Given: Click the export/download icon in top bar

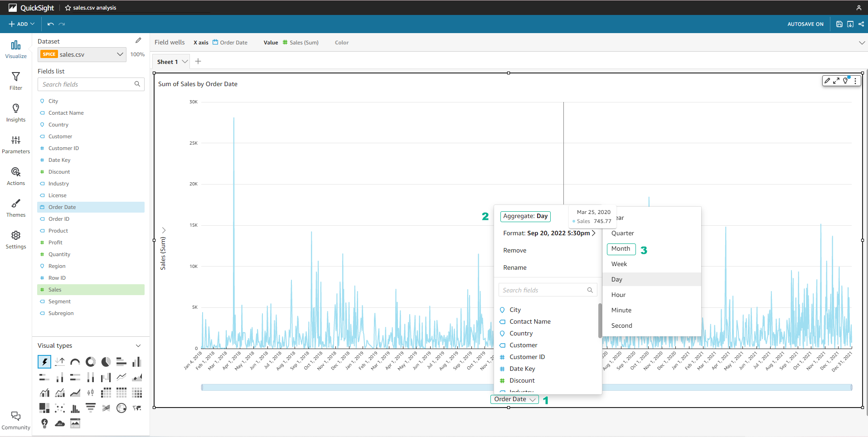Looking at the screenshot, I should coord(850,24).
